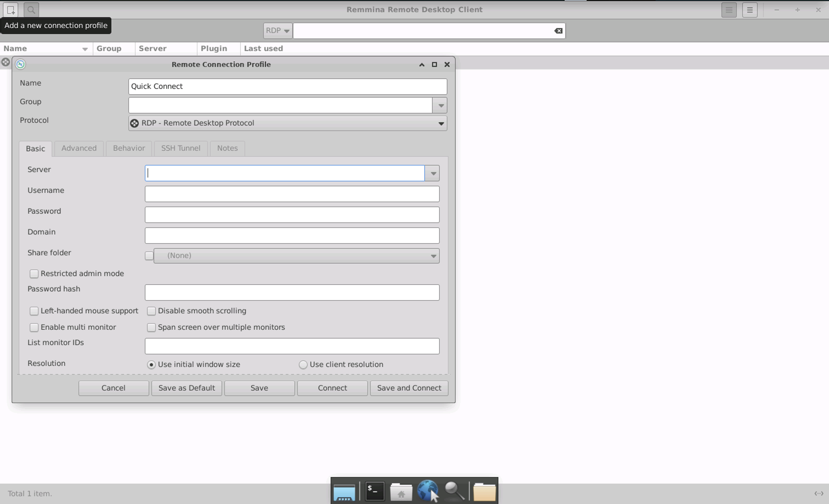
Task: Click the Group text field
Action: tap(280, 105)
